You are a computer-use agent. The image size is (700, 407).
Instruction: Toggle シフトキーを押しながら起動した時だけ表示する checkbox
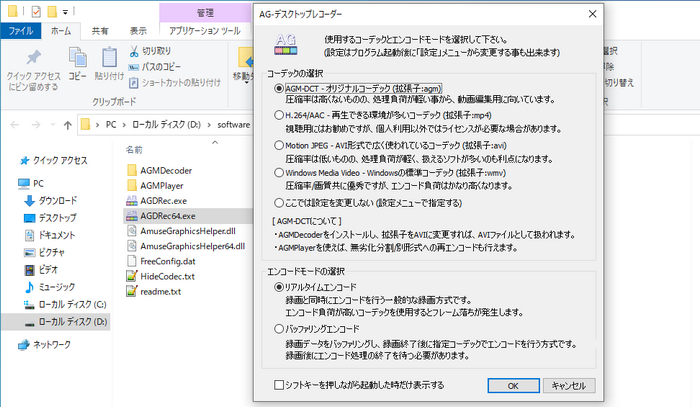(x=279, y=385)
